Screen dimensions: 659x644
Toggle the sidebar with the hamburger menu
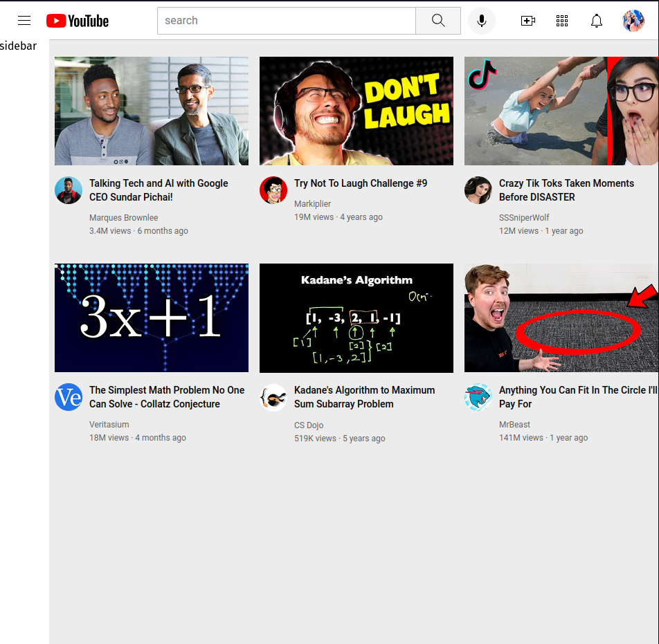coord(24,20)
